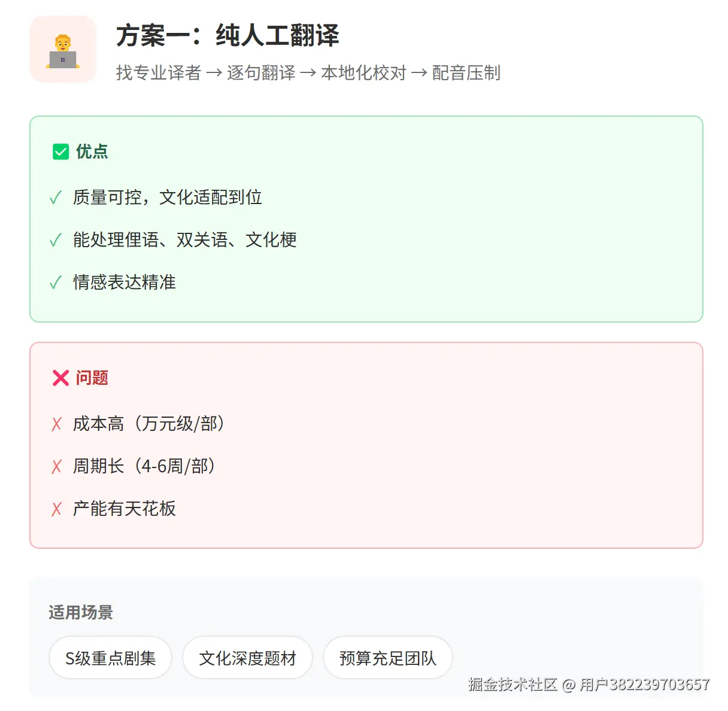Click the text 质量可控，文化适配到位

click(x=168, y=197)
